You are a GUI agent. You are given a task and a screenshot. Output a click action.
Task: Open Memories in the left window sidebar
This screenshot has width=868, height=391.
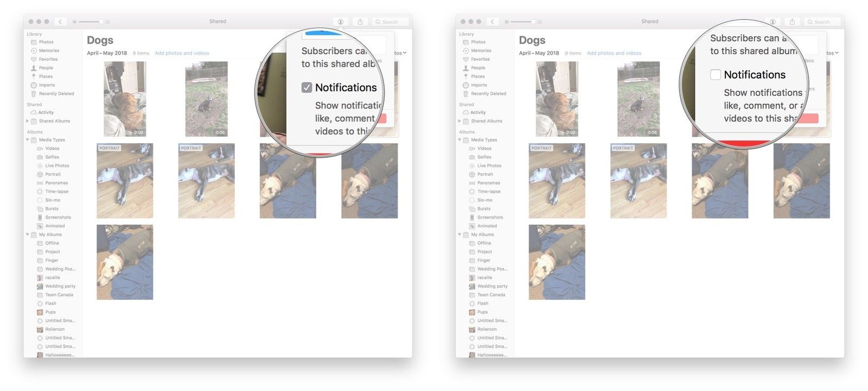[x=49, y=50]
